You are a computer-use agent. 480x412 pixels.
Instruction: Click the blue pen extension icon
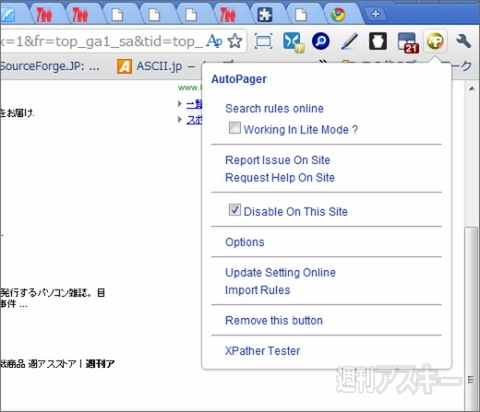click(x=349, y=41)
